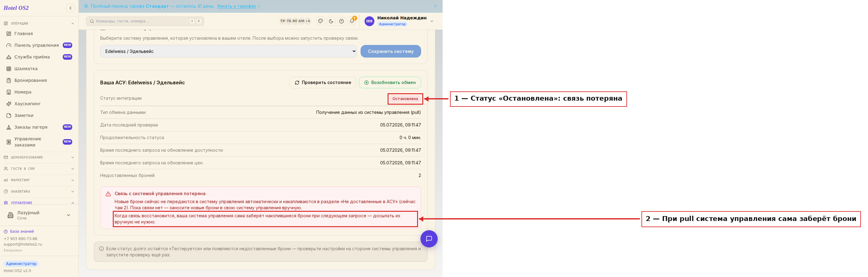868x277 pixels.
Task: Expand the ЦЕНООБРАЗОВАНИЕ section
Action: [39, 158]
